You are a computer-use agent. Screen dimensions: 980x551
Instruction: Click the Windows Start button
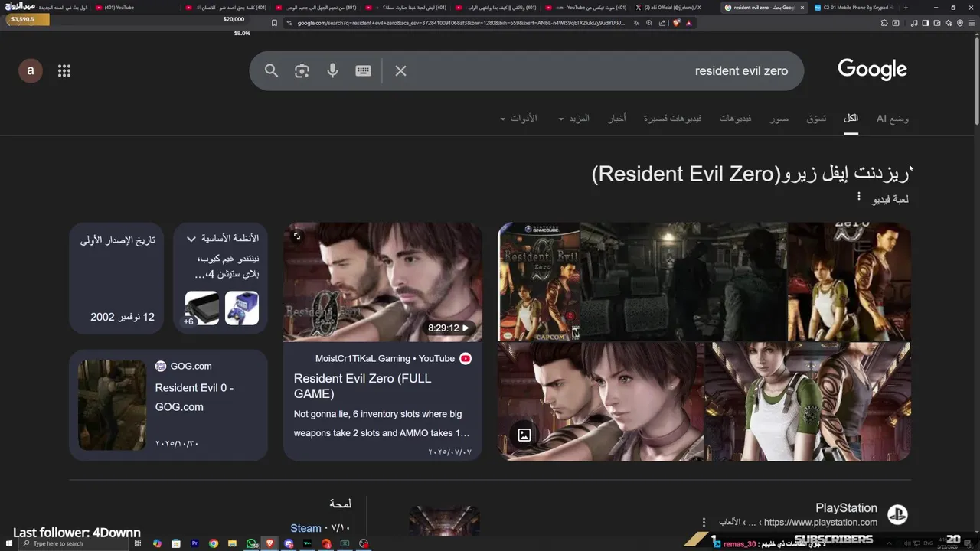8,543
